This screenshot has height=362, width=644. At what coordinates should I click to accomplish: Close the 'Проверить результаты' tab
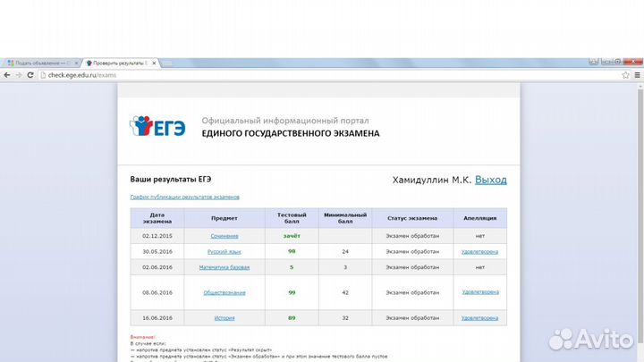[154, 63]
